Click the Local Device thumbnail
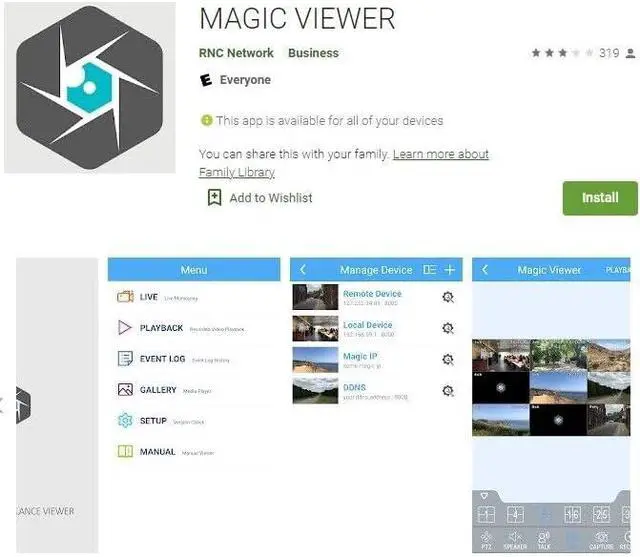Screen dimensions: 640x557 (316, 328)
